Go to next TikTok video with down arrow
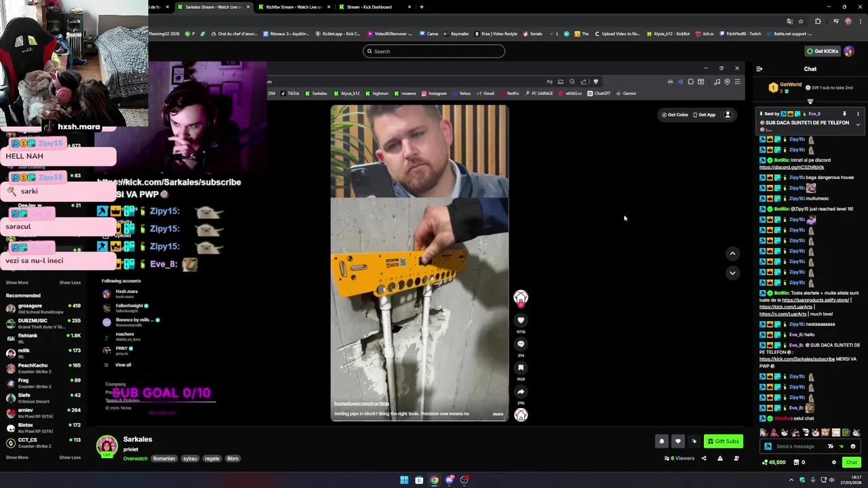The image size is (868, 488). [x=732, y=272]
